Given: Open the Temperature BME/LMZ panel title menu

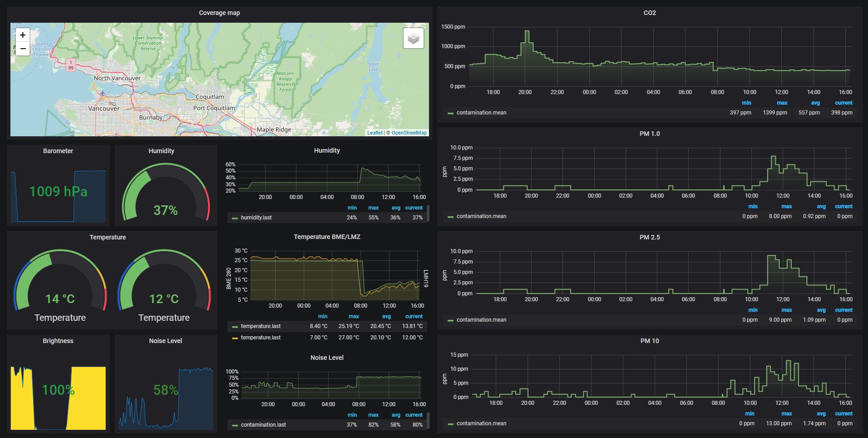Looking at the screenshot, I should [327, 237].
